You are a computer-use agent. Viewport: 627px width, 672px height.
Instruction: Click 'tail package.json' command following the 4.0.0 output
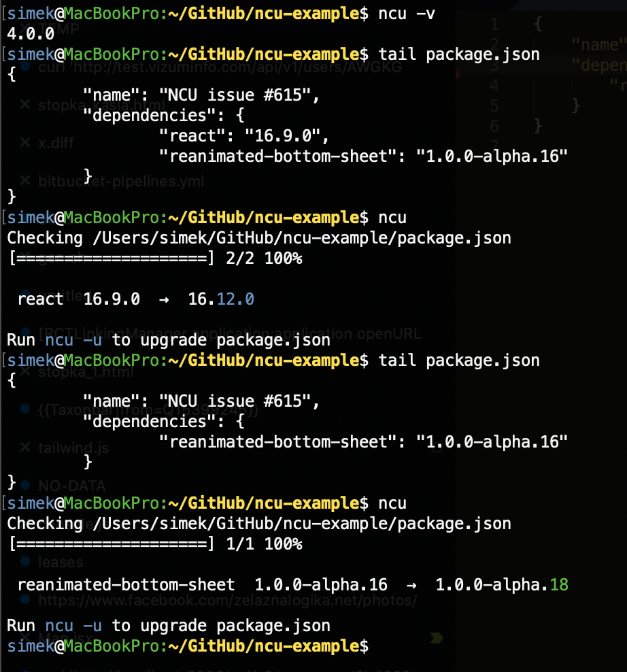click(459, 54)
